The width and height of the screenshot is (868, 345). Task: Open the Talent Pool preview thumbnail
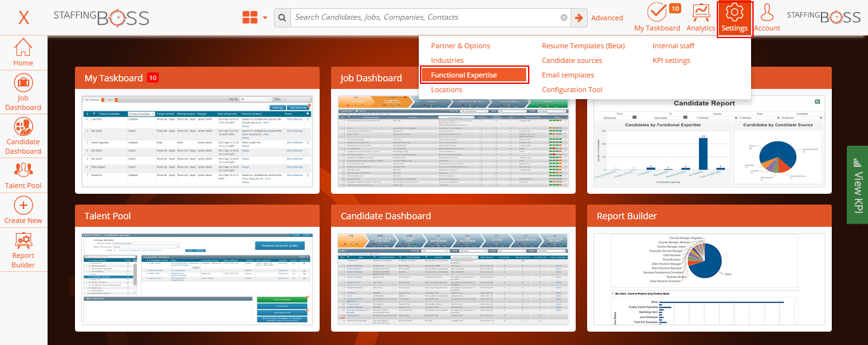197,279
